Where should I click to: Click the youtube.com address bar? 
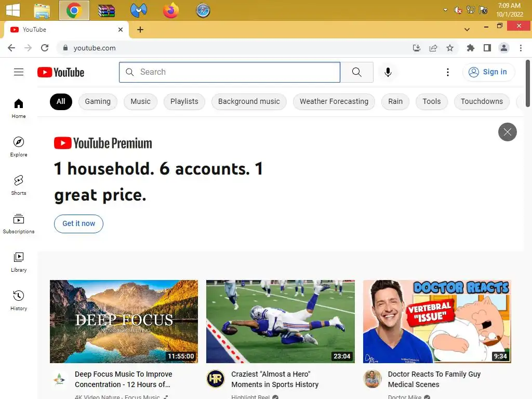[x=234, y=48]
